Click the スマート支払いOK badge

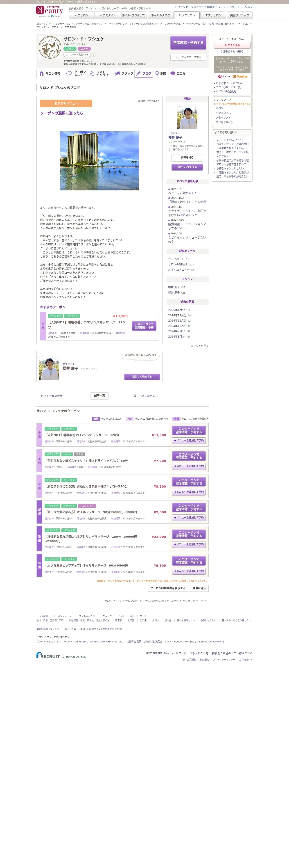click(77, 55)
